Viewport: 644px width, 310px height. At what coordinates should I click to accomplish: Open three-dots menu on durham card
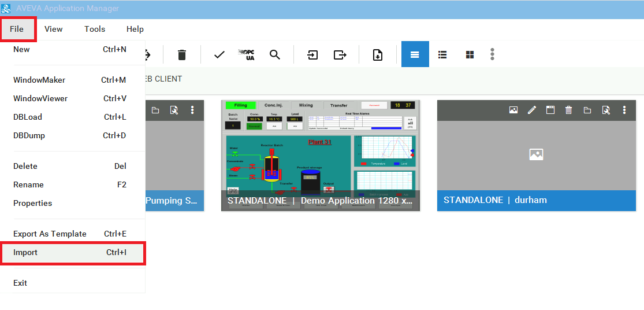pos(624,110)
